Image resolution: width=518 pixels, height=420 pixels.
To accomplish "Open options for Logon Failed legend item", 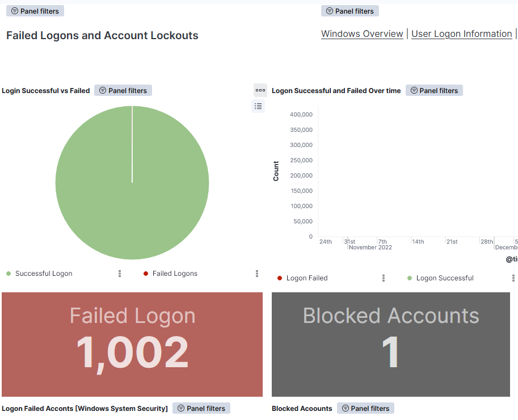I will pos(384,278).
